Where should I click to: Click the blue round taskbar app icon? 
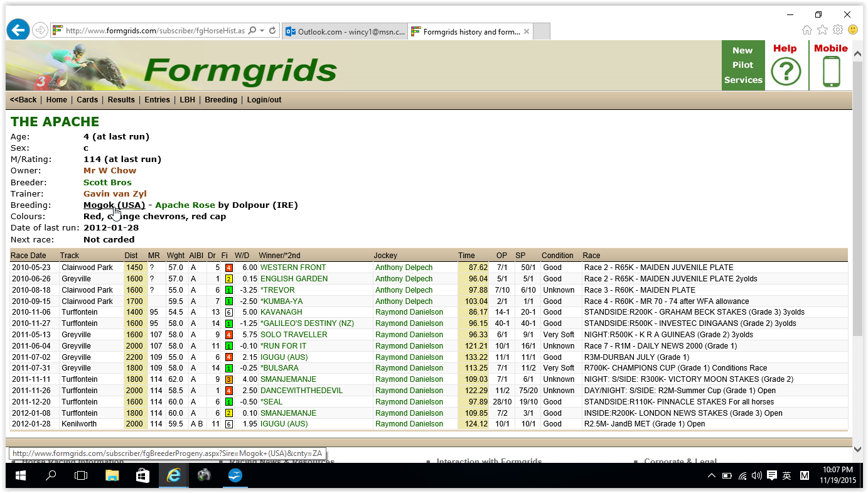point(234,475)
